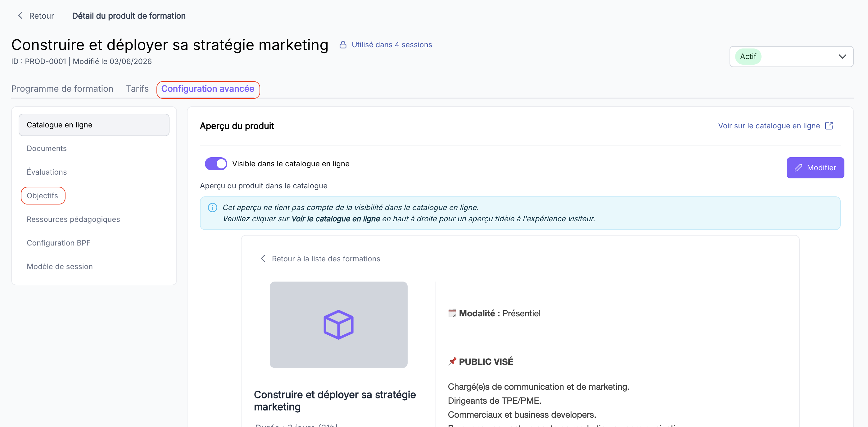Click the purple cube placeholder icon
The height and width of the screenshot is (427, 868).
[338, 324]
